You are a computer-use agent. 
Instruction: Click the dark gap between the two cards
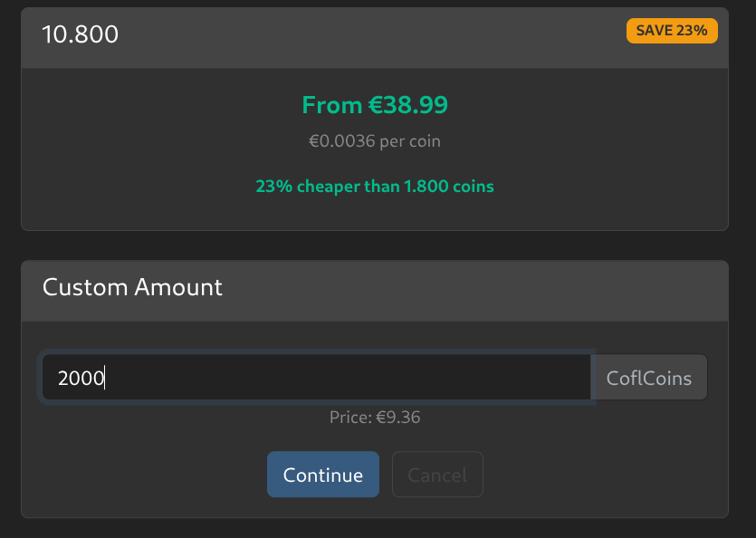coord(374,245)
